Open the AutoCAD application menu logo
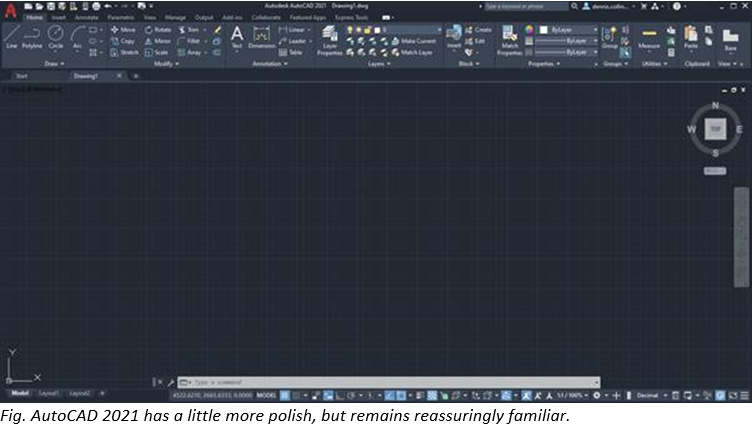Image resolution: width=754 pixels, height=430 pixels. tap(10, 10)
